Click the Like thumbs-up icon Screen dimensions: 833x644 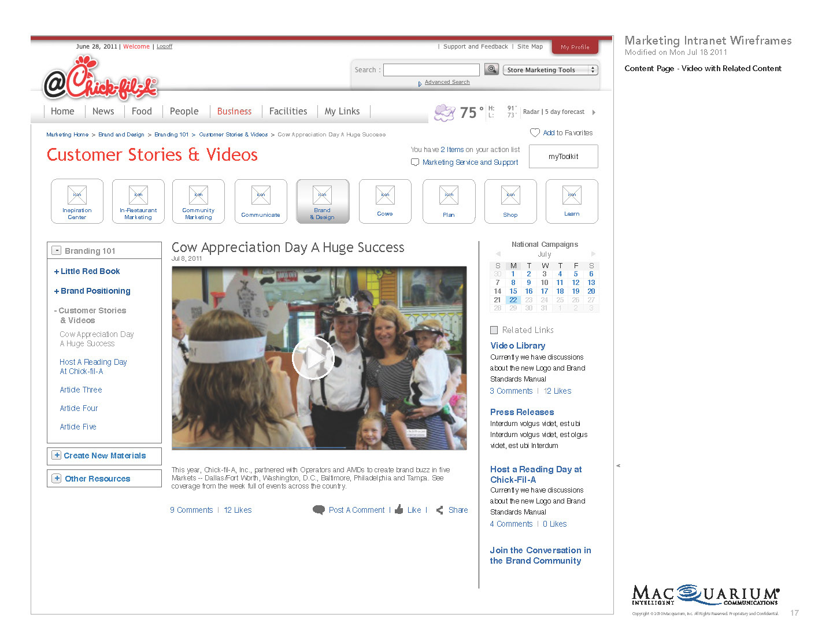point(399,510)
